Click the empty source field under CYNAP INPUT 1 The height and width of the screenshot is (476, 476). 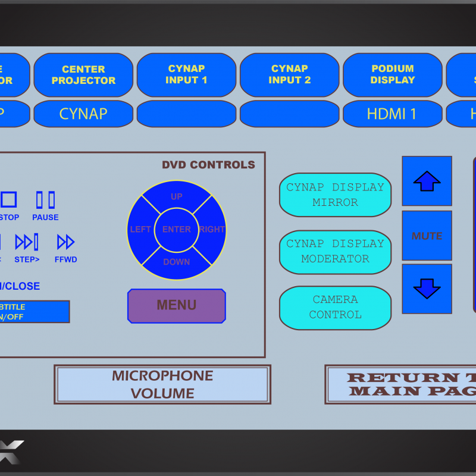tap(186, 114)
